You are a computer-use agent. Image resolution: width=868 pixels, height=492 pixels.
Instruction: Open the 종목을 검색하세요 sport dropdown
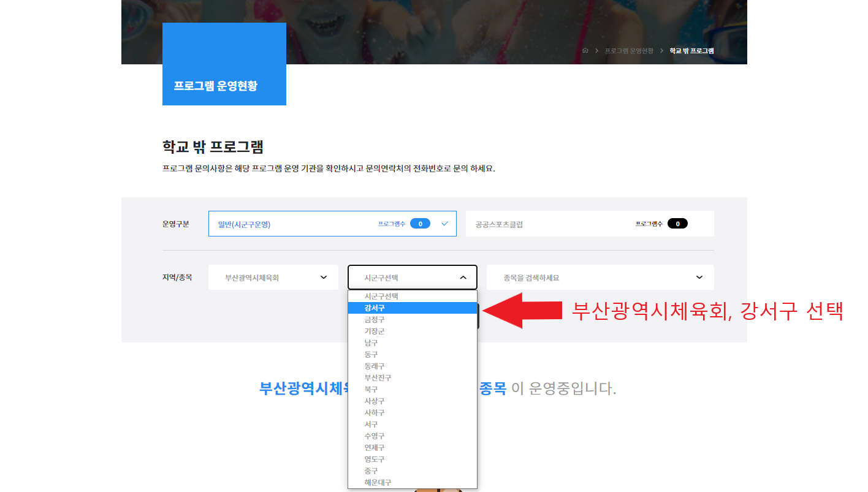click(x=600, y=278)
